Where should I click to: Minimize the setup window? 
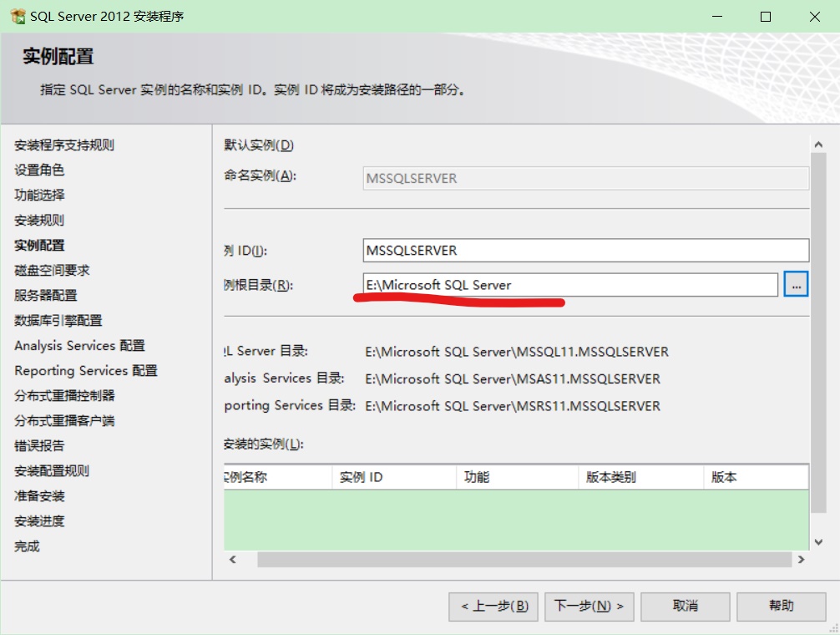pos(716,17)
